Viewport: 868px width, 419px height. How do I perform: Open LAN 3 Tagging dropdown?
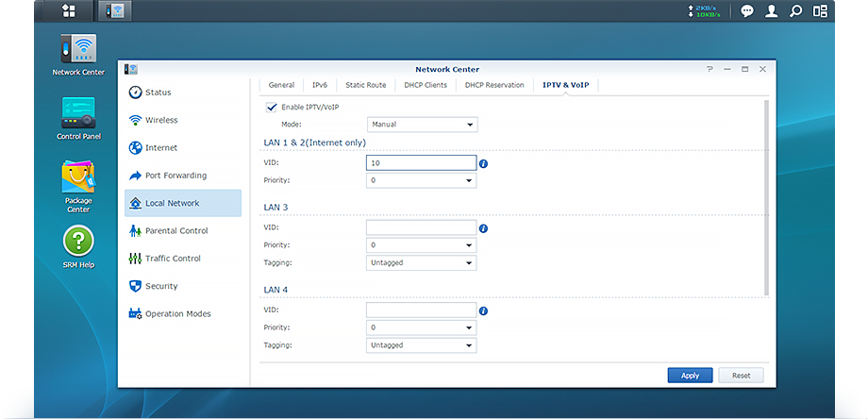pos(423,263)
